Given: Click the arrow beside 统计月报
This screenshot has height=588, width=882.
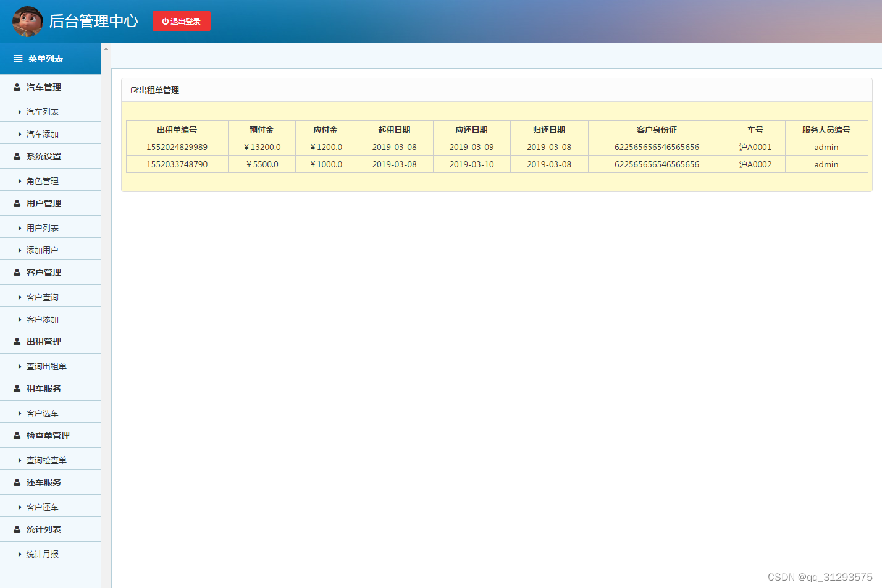Looking at the screenshot, I should coord(20,555).
